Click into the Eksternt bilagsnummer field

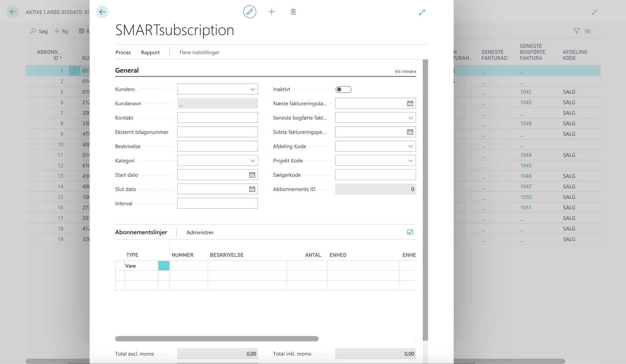[x=217, y=132]
